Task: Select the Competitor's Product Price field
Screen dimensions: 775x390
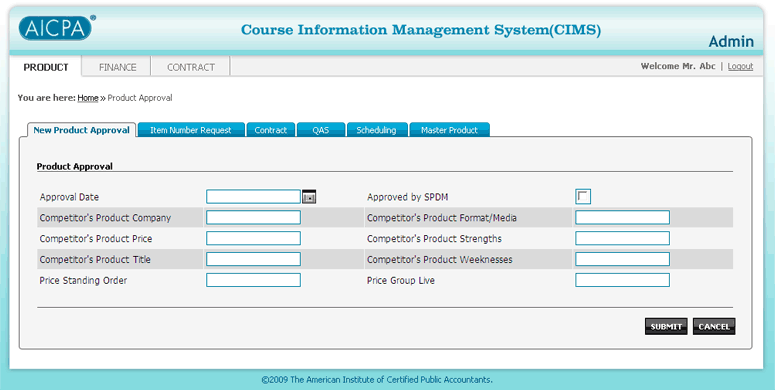Action: pyautogui.click(x=253, y=238)
